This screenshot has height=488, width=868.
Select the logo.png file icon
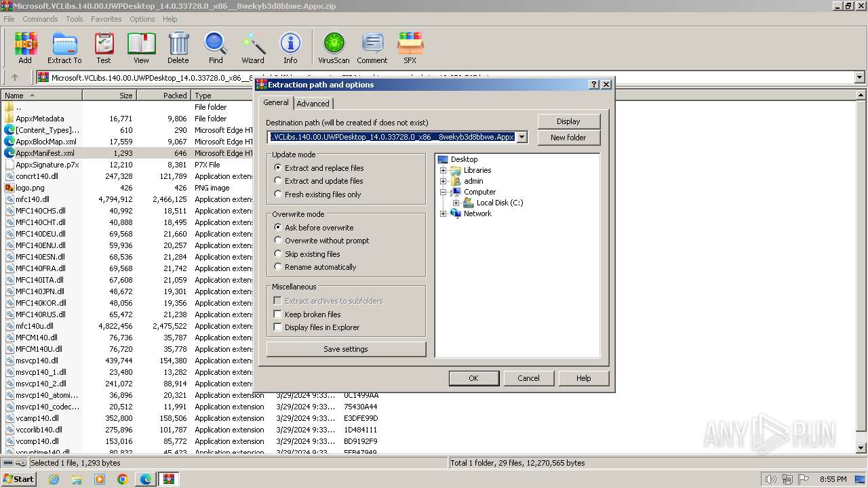pyautogui.click(x=9, y=188)
